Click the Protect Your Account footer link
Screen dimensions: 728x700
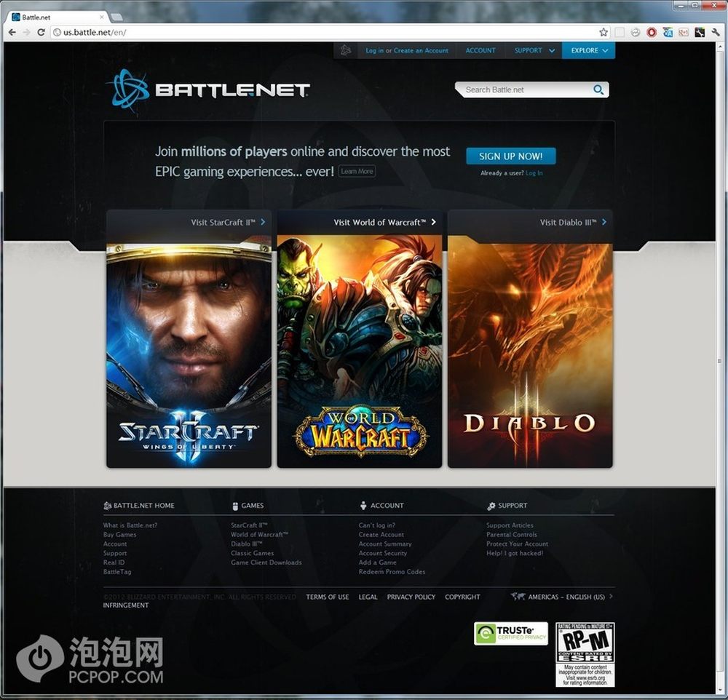[517, 544]
